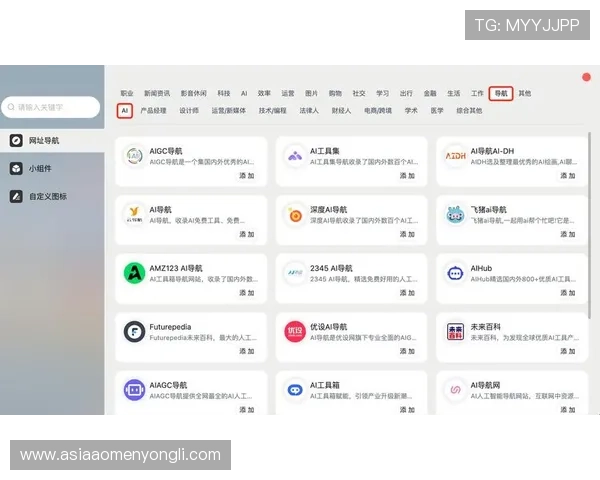Select the 产品经理 sub-category
Screen dimensions: 600x480
tap(153, 111)
